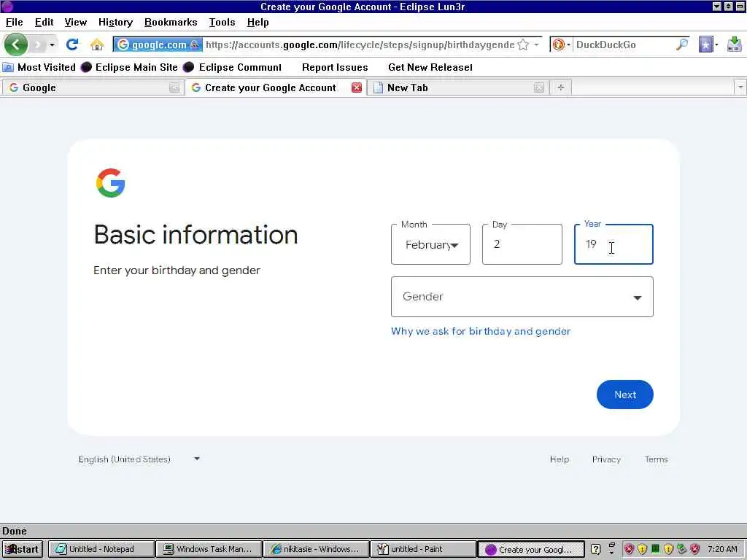The height and width of the screenshot is (560, 747).
Task: Reload the page with the refresh icon
Action: coord(72,44)
